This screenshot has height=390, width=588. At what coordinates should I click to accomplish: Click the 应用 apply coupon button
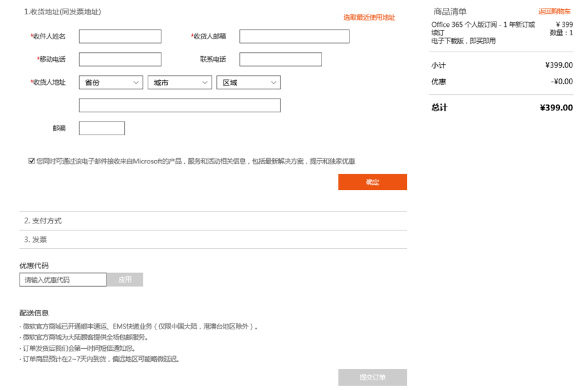pos(124,279)
